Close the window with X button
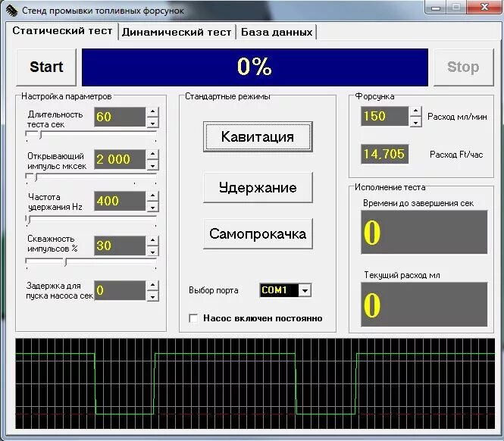Screen dimensions: 504x441 484,8
